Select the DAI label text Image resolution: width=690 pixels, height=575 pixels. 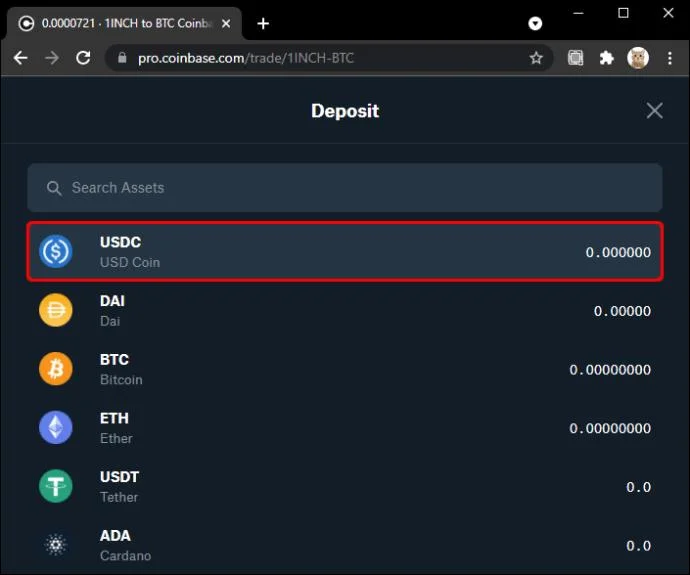(x=112, y=301)
